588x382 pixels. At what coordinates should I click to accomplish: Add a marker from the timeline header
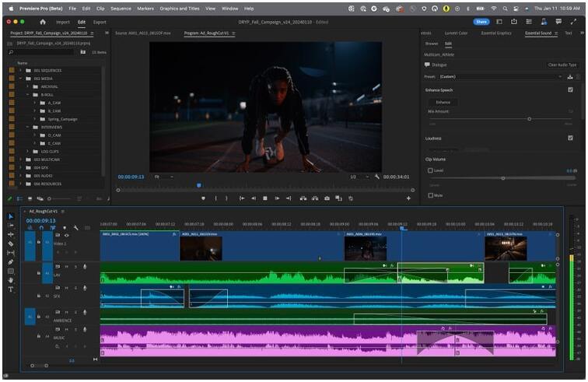pyautogui.click(x=65, y=228)
